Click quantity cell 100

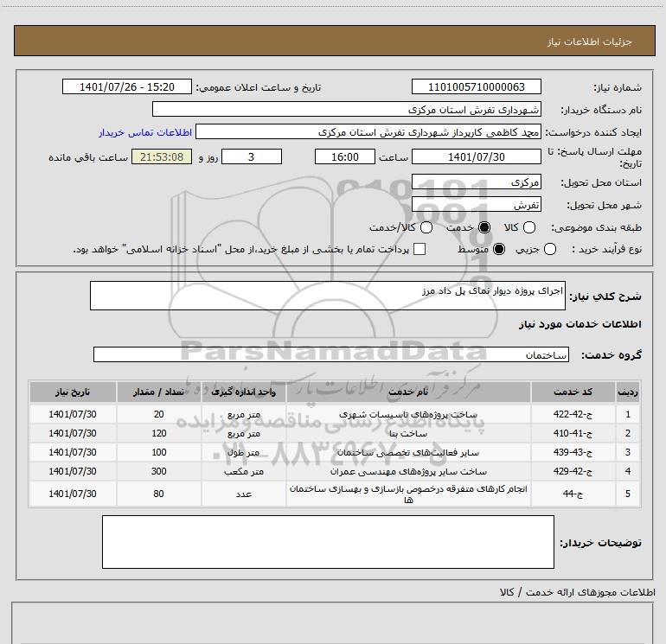158,453
